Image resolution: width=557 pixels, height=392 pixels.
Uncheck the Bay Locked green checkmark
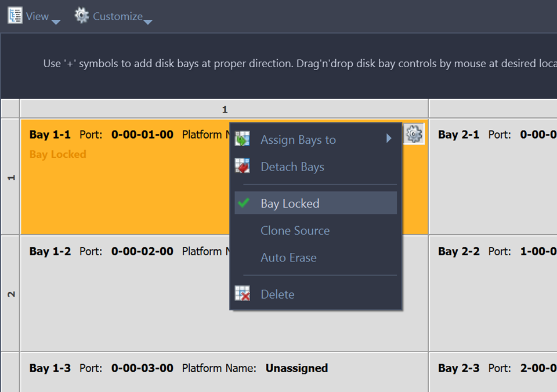(x=244, y=204)
